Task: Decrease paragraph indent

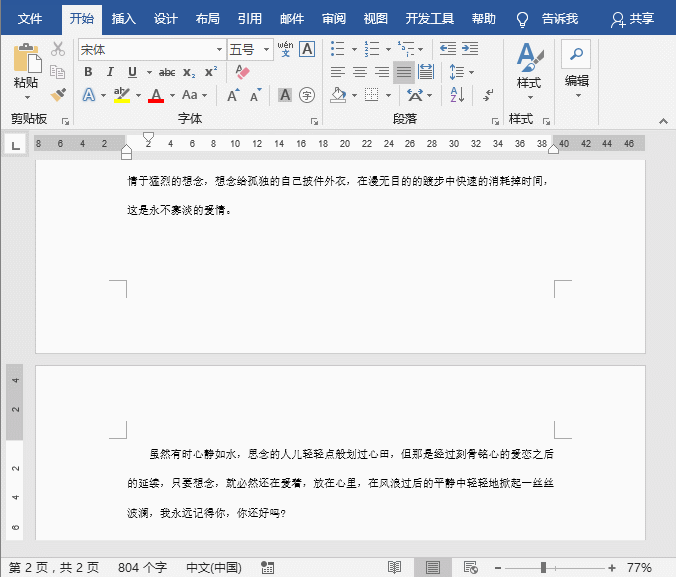Action: (448, 49)
